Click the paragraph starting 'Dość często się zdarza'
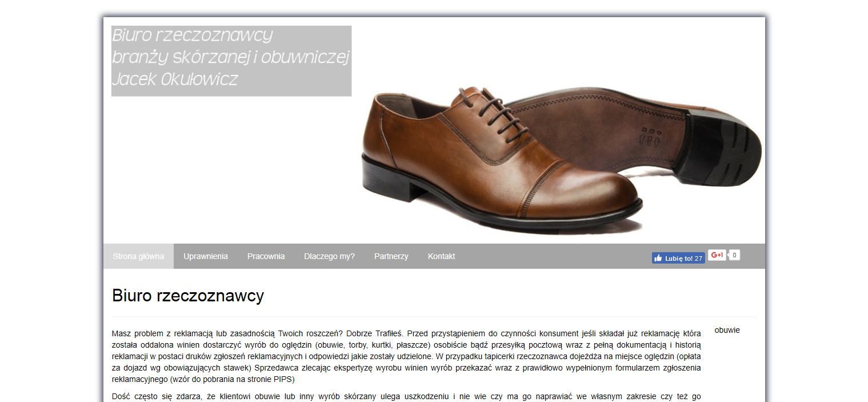Viewport: 868px width, 402px height. pos(406,396)
